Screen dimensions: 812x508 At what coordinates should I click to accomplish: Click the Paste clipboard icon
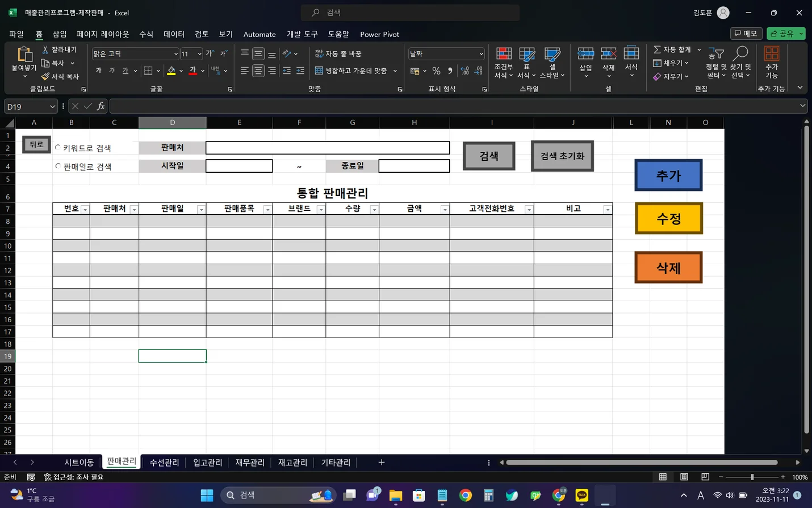[x=24, y=55]
